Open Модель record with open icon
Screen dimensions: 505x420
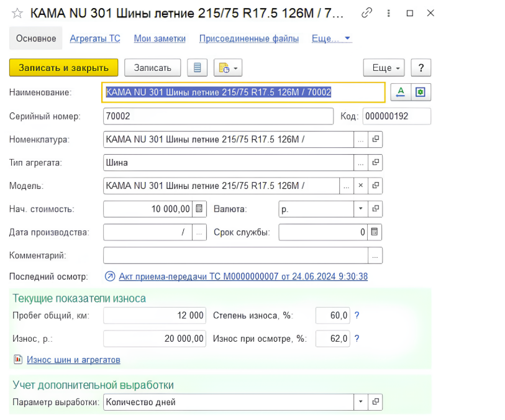tap(375, 186)
